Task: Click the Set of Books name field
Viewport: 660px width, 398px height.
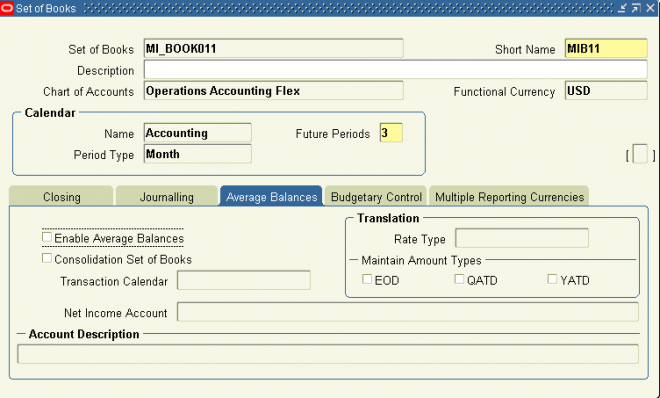Action: tap(274, 48)
